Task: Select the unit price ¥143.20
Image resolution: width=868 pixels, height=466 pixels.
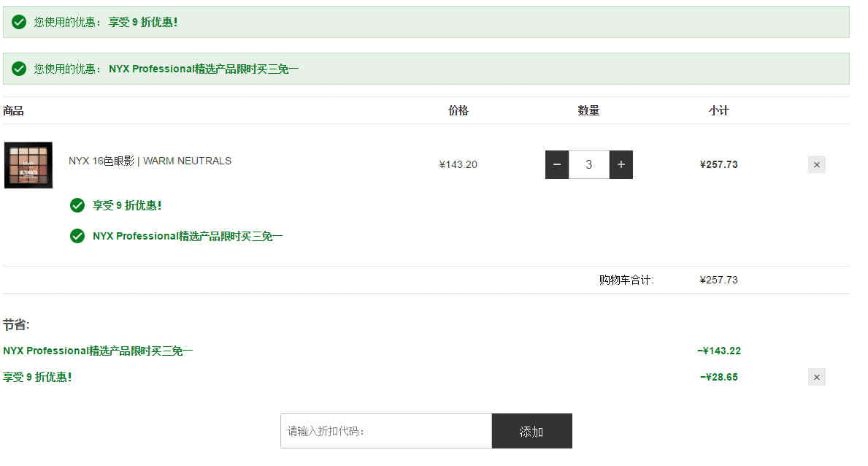Action: (458, 164)
